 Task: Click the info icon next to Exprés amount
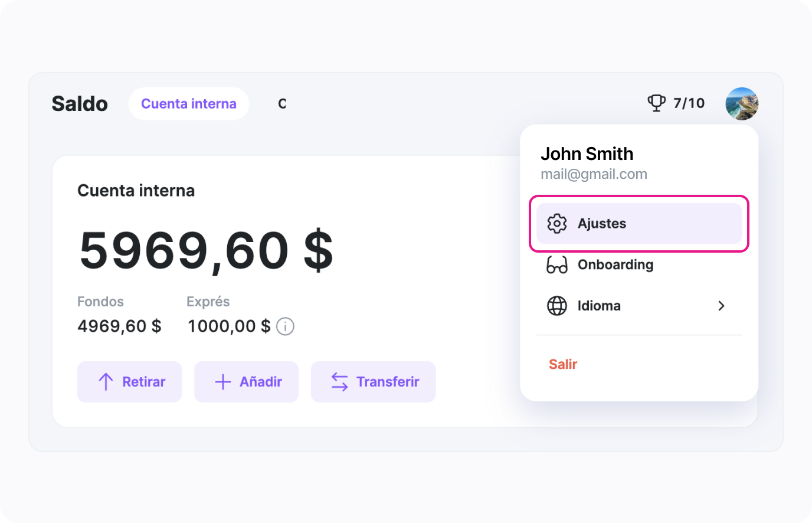pyautogui.click(x=285, y=326)
